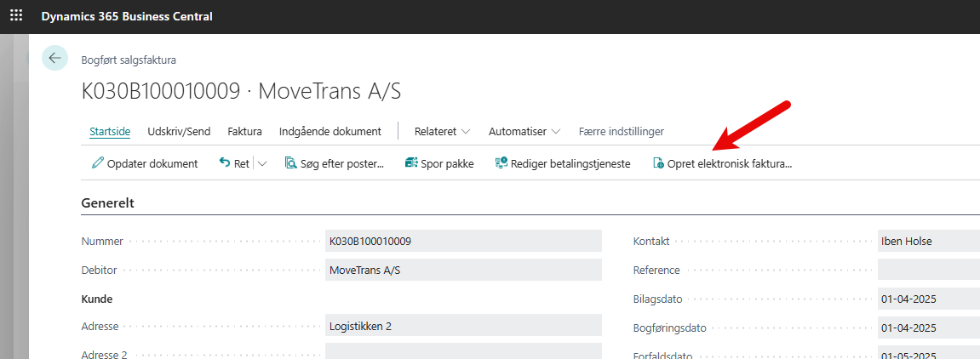Open Dynamics 365 Business Central home
This screenshot has height=359, width=980.
point(127,16)
